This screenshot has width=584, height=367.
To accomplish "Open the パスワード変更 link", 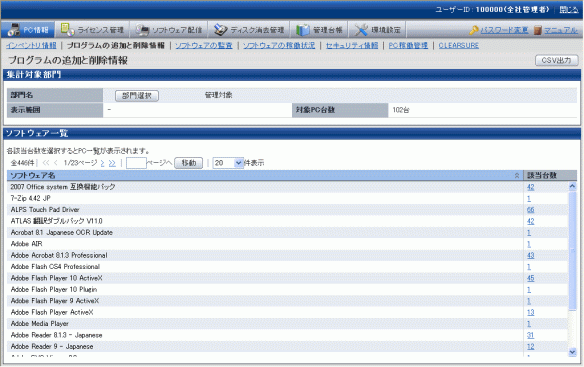I will pos(504,30).
